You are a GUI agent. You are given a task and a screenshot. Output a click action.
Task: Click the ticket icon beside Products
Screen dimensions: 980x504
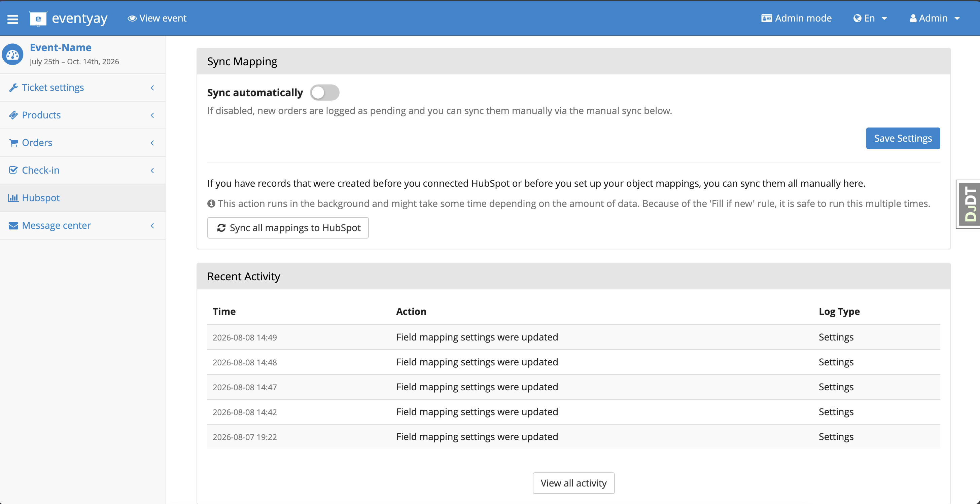pos(13,115)
